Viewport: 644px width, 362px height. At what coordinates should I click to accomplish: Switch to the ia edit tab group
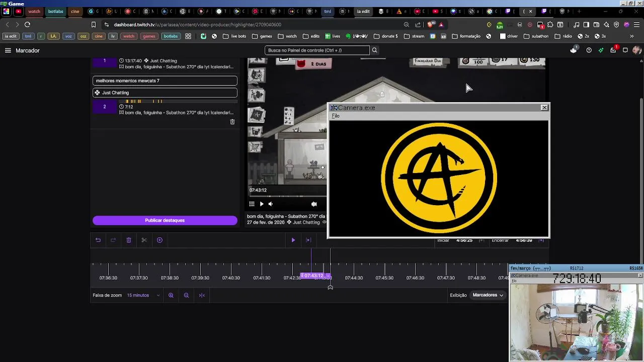click(363, 12)
